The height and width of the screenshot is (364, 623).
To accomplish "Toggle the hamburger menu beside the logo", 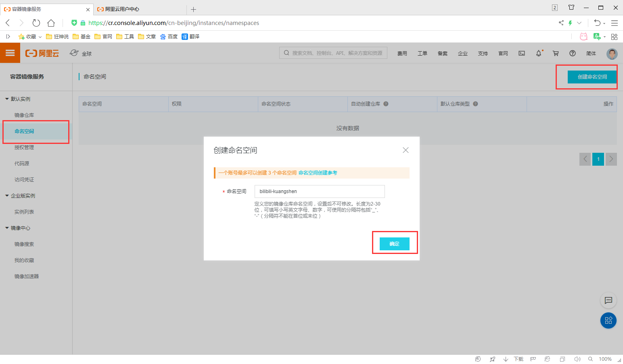I will pyautogui.click(x=10, y=53).
